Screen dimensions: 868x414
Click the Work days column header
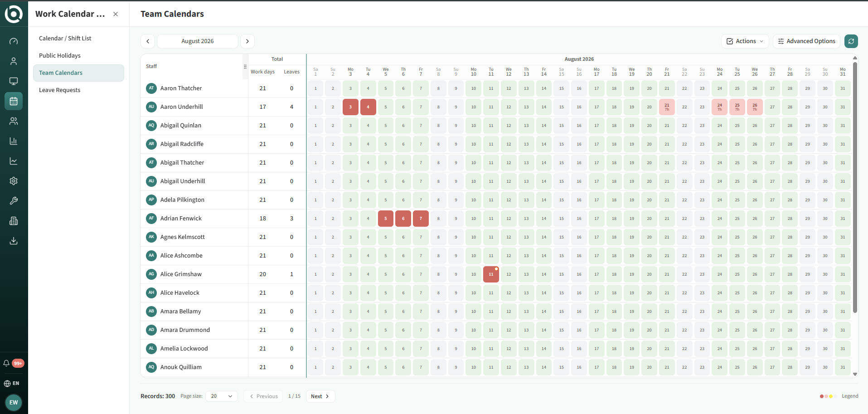[263, 72]
